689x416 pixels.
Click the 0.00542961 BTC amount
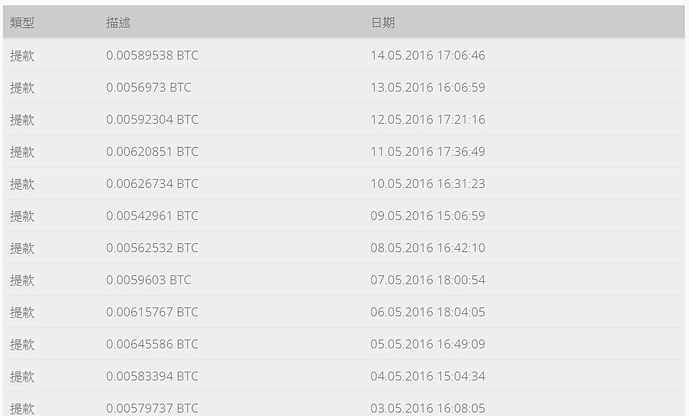tap(152, 216)
